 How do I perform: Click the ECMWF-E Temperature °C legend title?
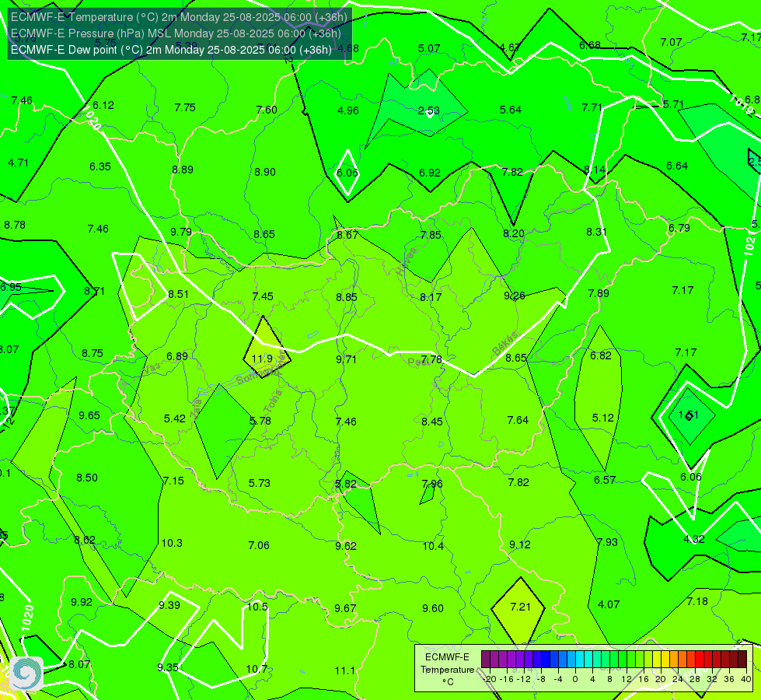[448, 670]
